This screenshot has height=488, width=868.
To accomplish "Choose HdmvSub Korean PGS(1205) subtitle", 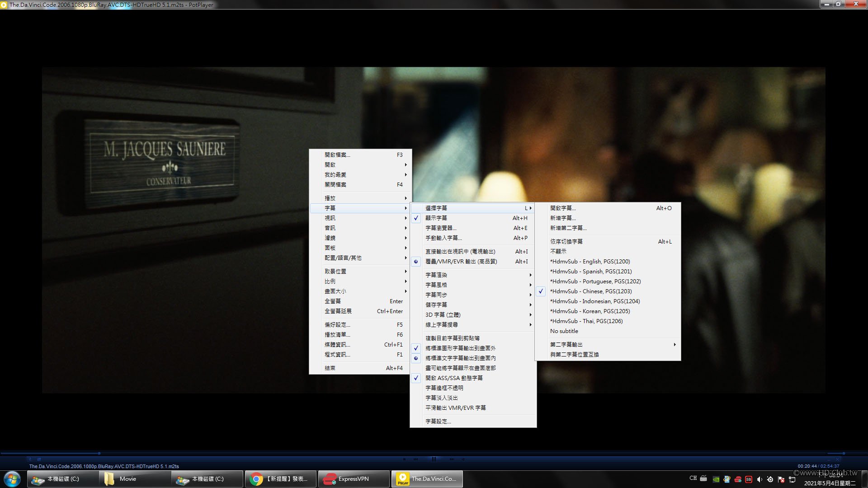I will point(608,311).
